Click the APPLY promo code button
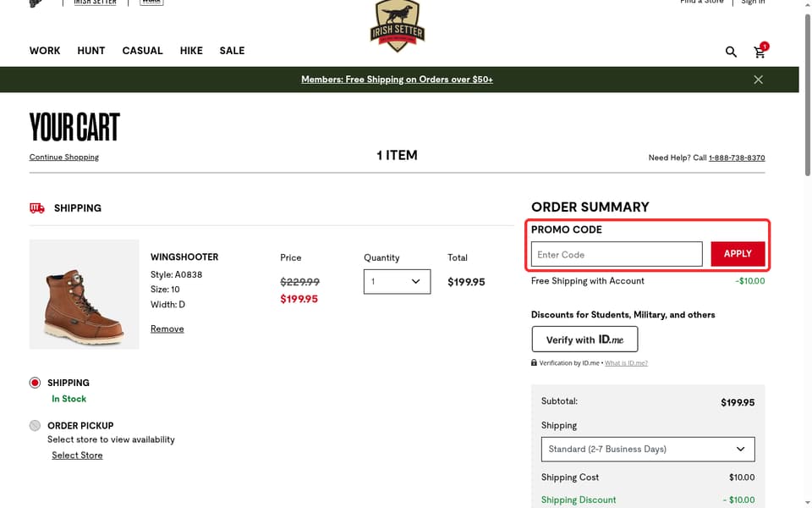812x508 pixels. pos(738,253)
